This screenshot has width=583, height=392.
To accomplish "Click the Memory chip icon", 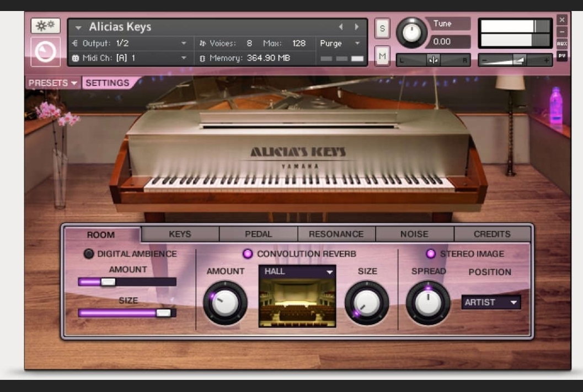I will point(202,58).
